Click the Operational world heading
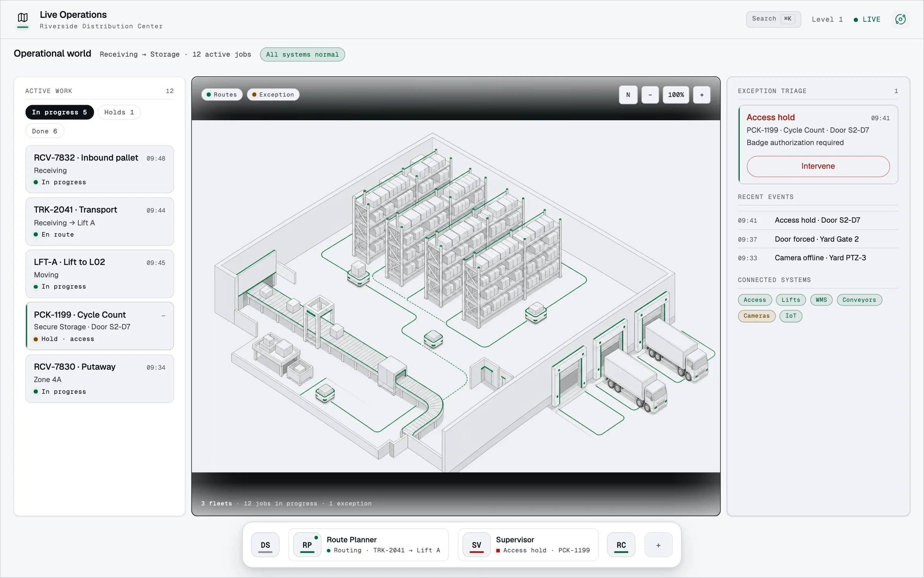 (52, 54)
